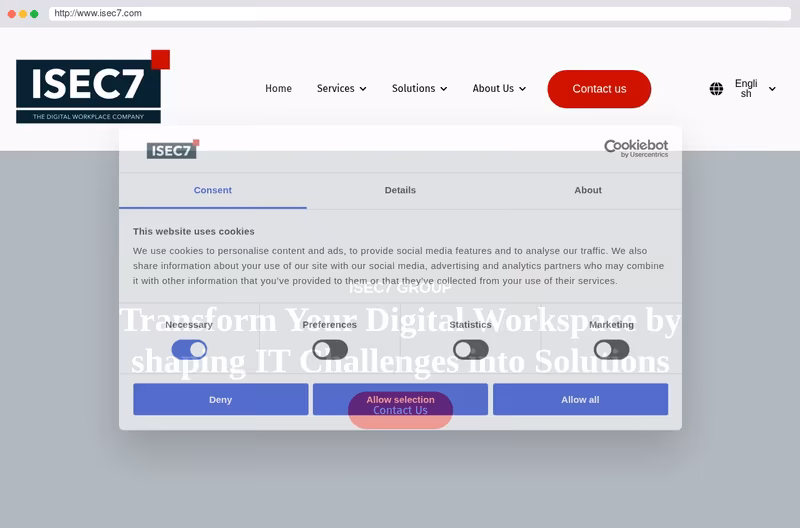This screenshot has height=528, width=800.
Task: Open the Services navigation item
Action: pos(336,88)
